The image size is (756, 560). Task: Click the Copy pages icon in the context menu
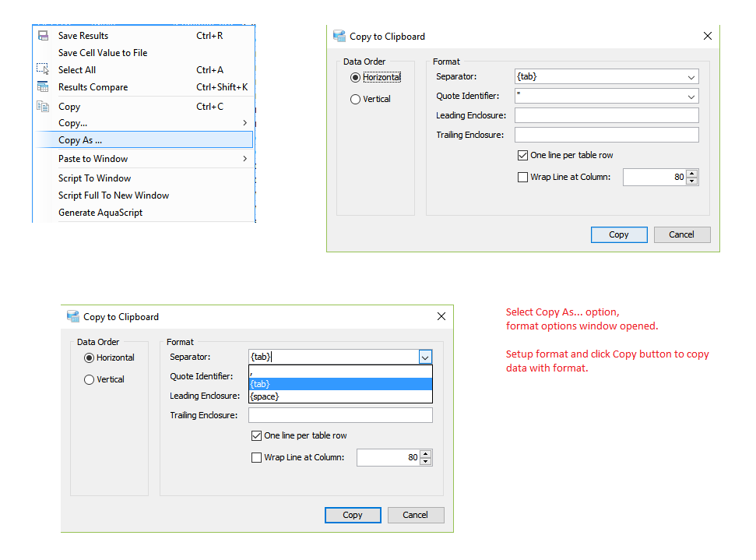click(x=43, y=107)
